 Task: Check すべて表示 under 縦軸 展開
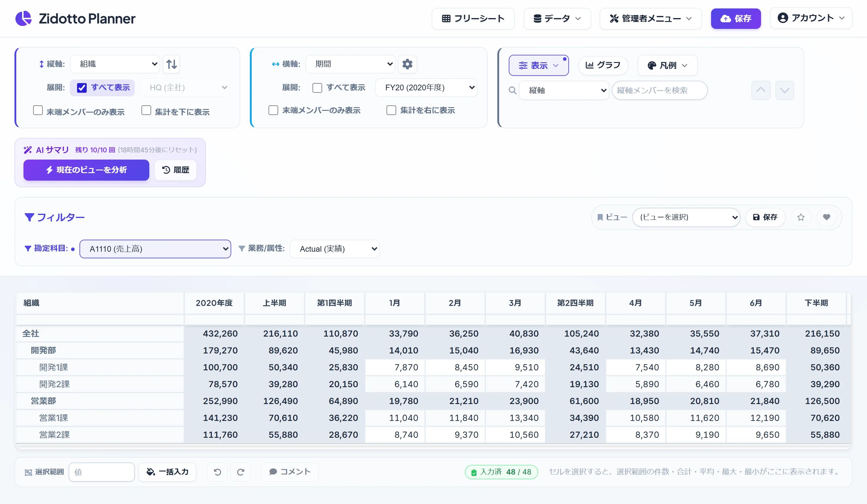[x=82, y=88]
